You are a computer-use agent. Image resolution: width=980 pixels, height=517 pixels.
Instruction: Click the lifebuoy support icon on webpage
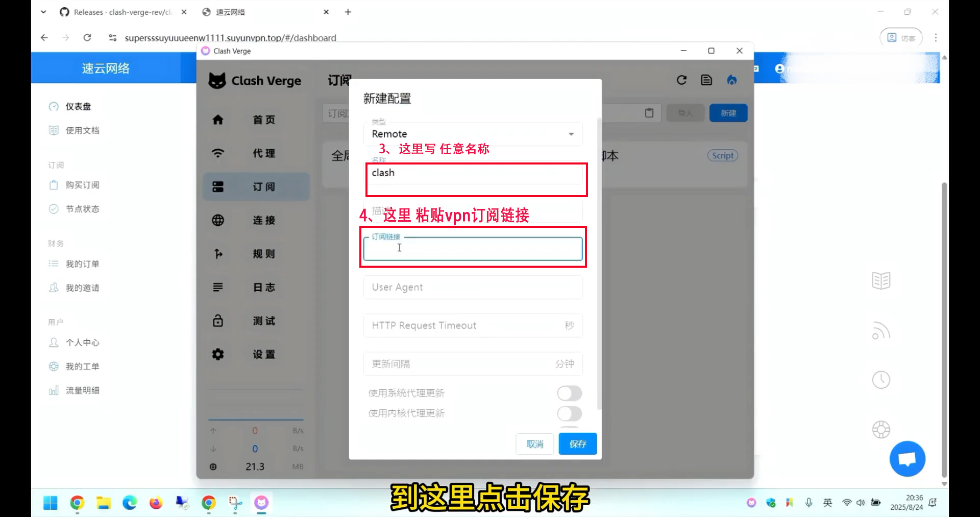pos(881,429)
